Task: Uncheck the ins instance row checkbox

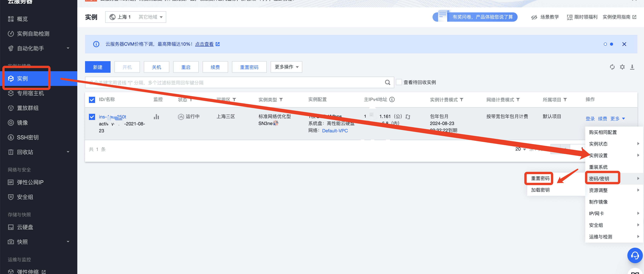Action: [92, 117]
